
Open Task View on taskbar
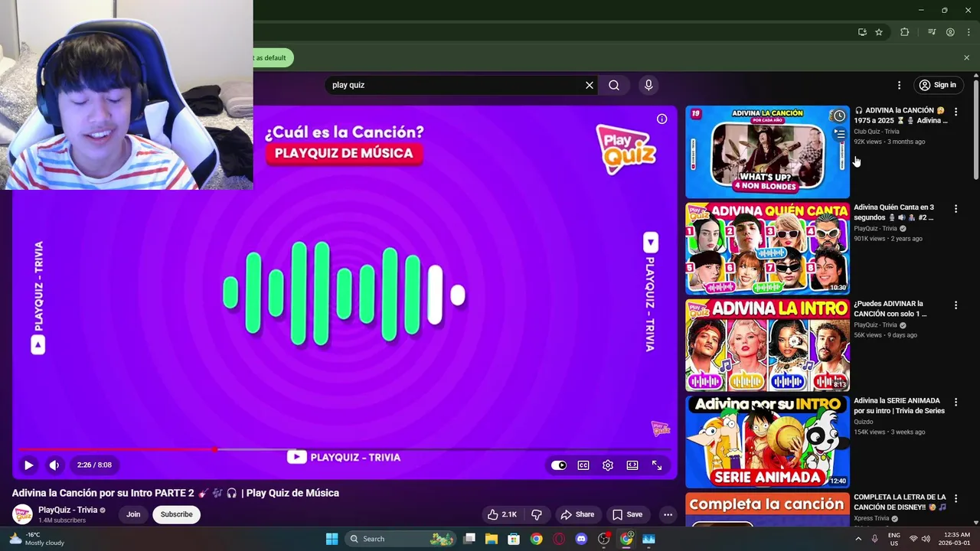point(469,539)
